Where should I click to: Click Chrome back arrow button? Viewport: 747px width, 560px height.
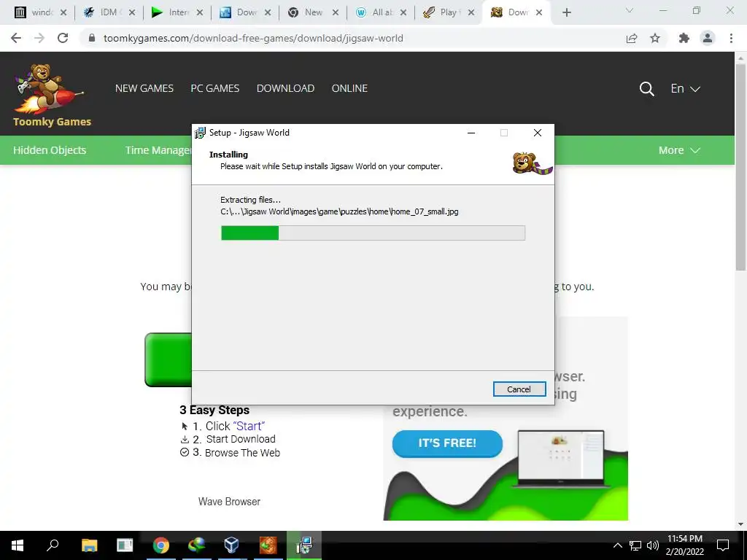(16, 38)
